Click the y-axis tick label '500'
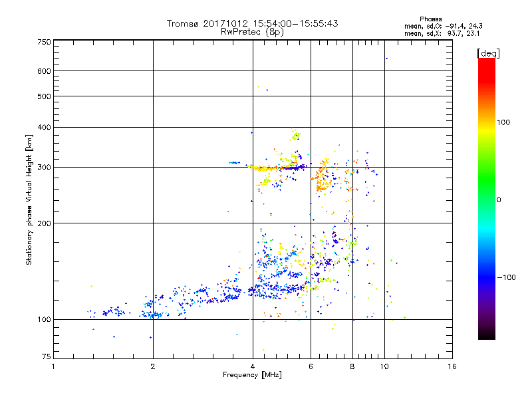The image size is (532, 399). point(44,96)
